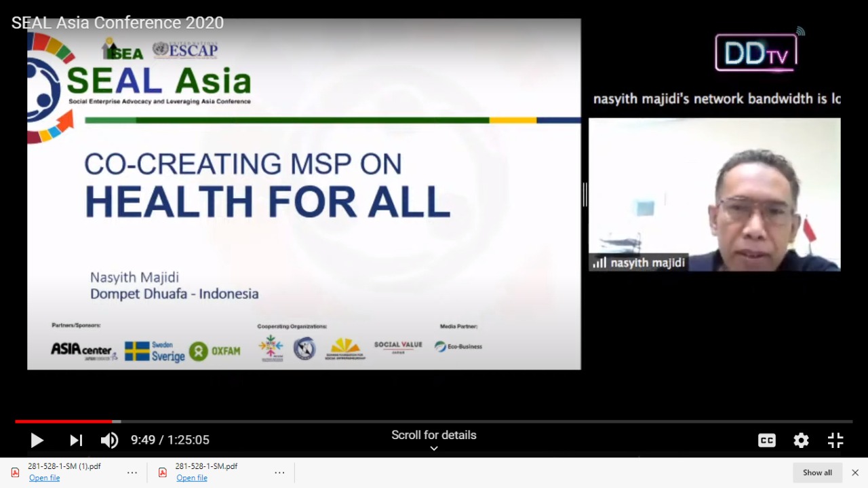
Task: Exit full screen mode
Action: coord(835,440)
